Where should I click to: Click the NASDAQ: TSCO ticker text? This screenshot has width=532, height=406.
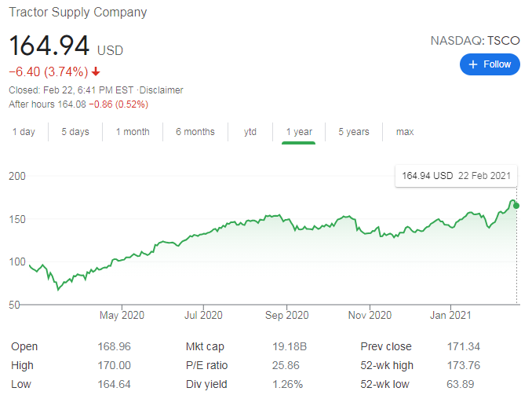[x=475, y=41]
